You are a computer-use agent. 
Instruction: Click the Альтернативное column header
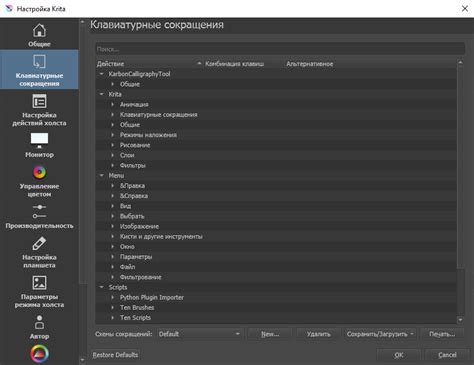tap(370, 64)
